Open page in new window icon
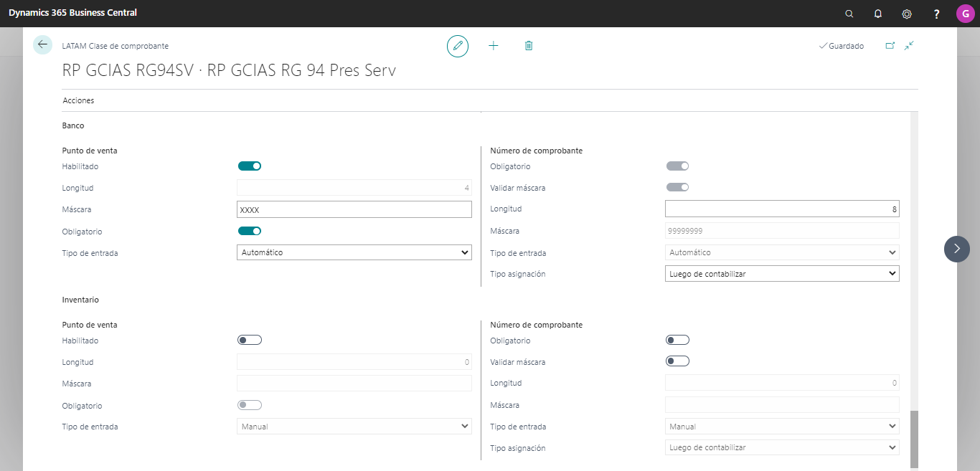 click(x=890, y=46)
